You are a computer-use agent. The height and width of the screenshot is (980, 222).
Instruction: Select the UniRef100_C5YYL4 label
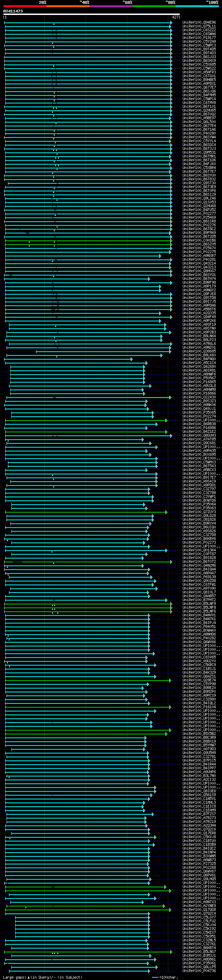199,141
